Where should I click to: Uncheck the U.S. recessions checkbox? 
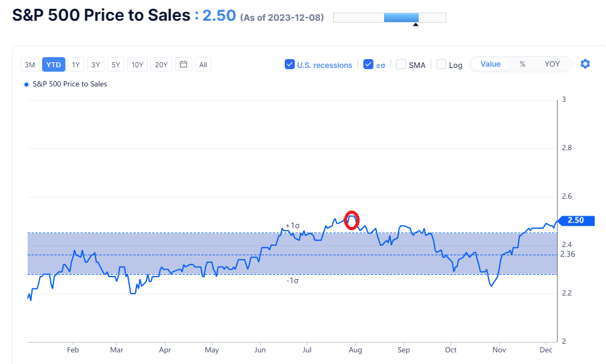point(290,64)
